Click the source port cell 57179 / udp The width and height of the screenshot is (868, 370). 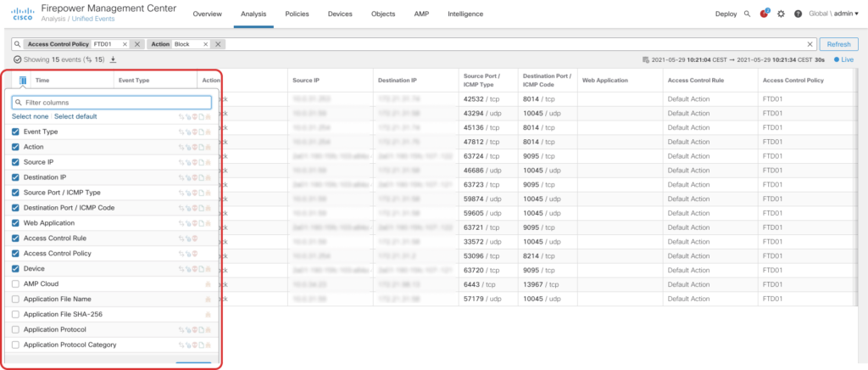[484, 299]
